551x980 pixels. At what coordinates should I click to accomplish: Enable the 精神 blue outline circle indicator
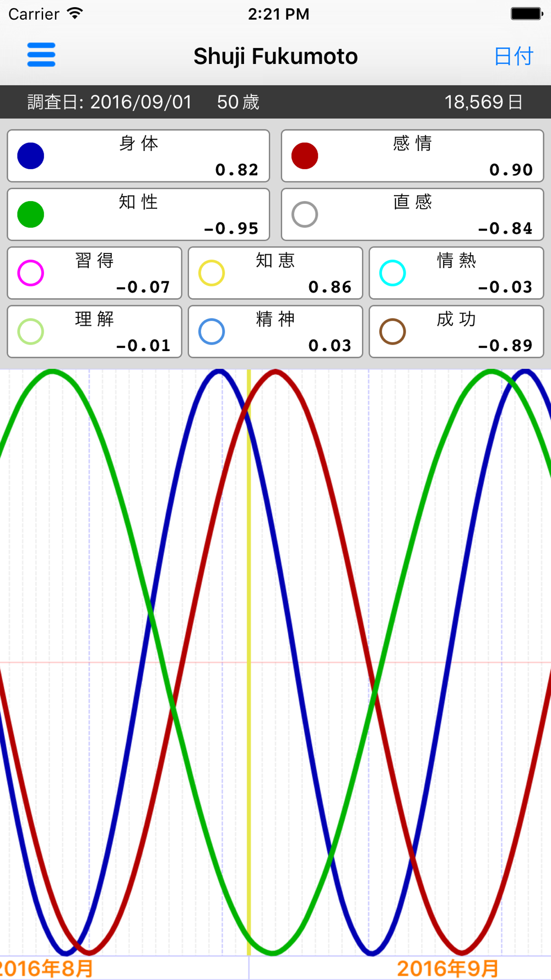coord(212,331)
